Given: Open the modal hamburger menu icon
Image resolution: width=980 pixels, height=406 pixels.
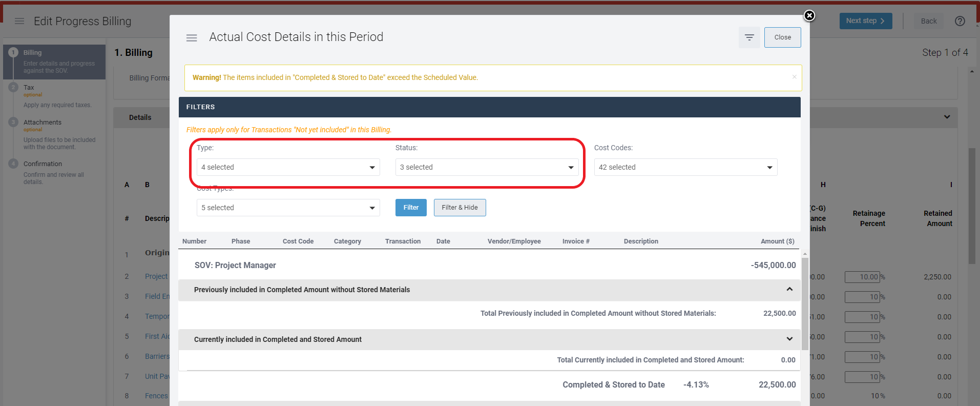Looking at the screenshot, I should point(192,38).
